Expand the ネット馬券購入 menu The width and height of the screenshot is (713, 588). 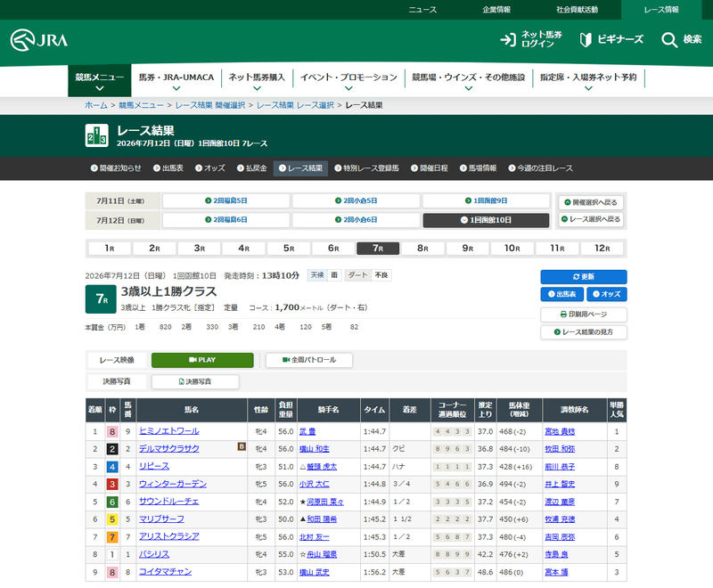[257, 81]
